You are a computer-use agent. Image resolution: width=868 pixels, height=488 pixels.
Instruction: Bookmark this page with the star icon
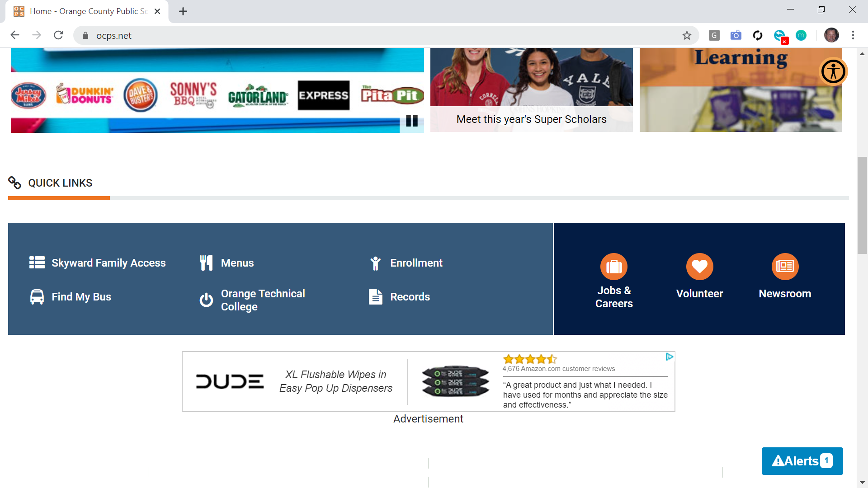coord(687,35)
